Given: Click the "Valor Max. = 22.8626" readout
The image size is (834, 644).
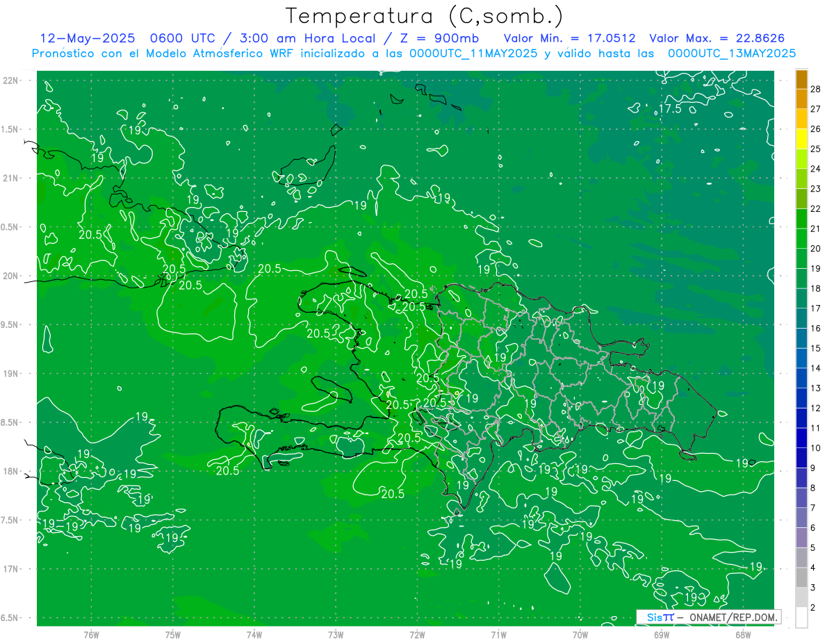Looking at the screenshot, I should 717,38.
